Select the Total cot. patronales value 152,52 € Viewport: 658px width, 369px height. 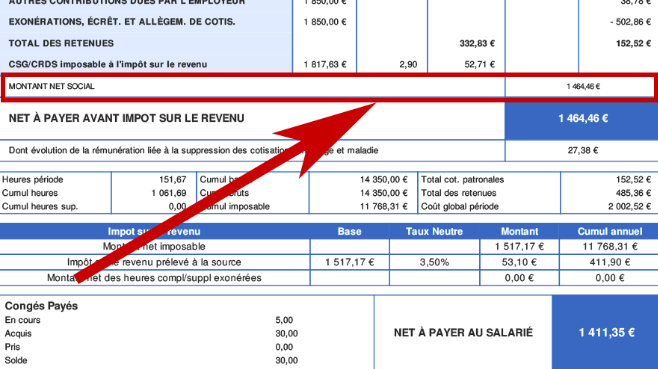click(633, 180)
